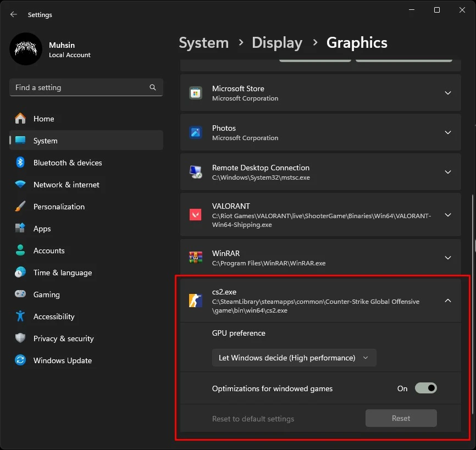
Task: Open the GPU preference dropdown
Action: pos(294,358)
